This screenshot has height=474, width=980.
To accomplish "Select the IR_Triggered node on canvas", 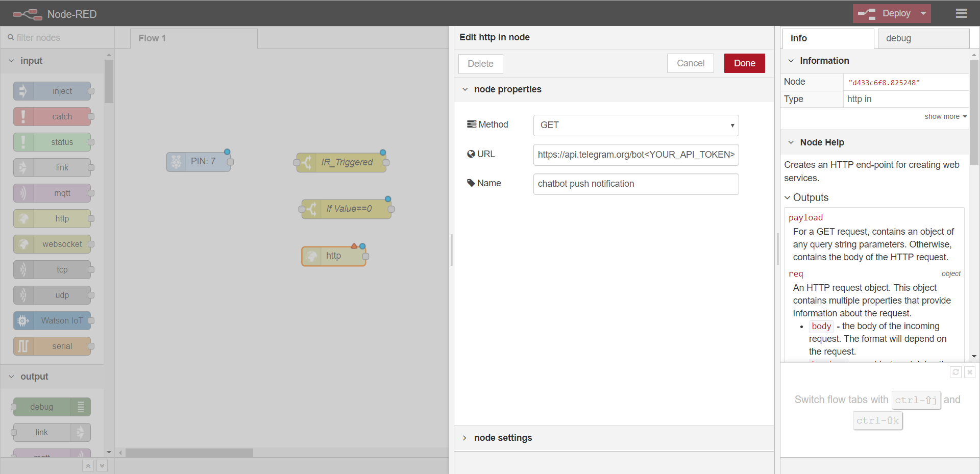I will click(341, 163).
